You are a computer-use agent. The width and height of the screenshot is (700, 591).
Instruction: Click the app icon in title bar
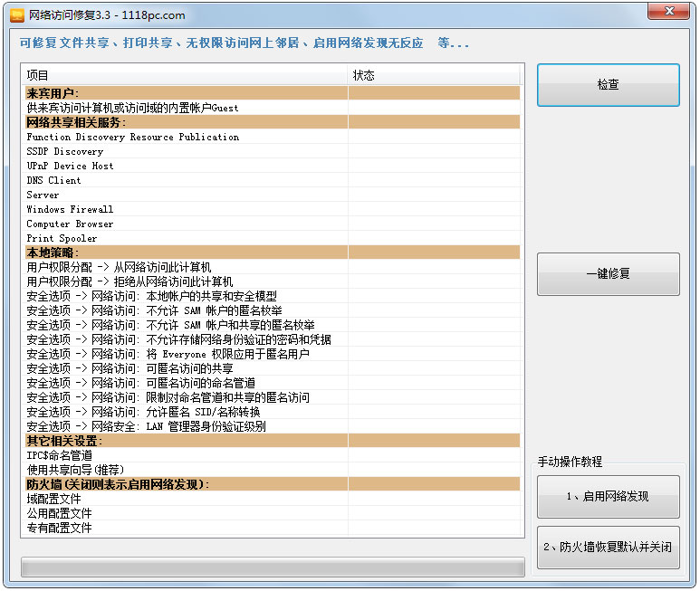click(x=16, y=15)
